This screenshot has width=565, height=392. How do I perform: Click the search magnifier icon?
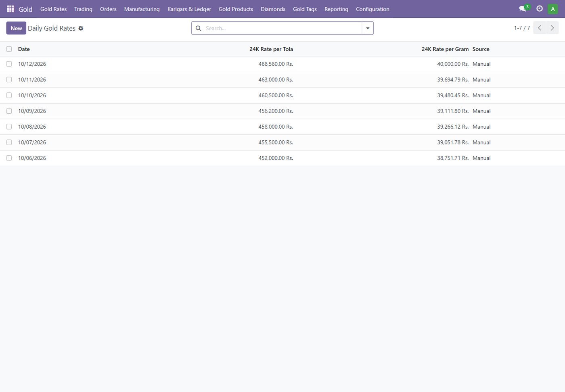tap(198, 28)
